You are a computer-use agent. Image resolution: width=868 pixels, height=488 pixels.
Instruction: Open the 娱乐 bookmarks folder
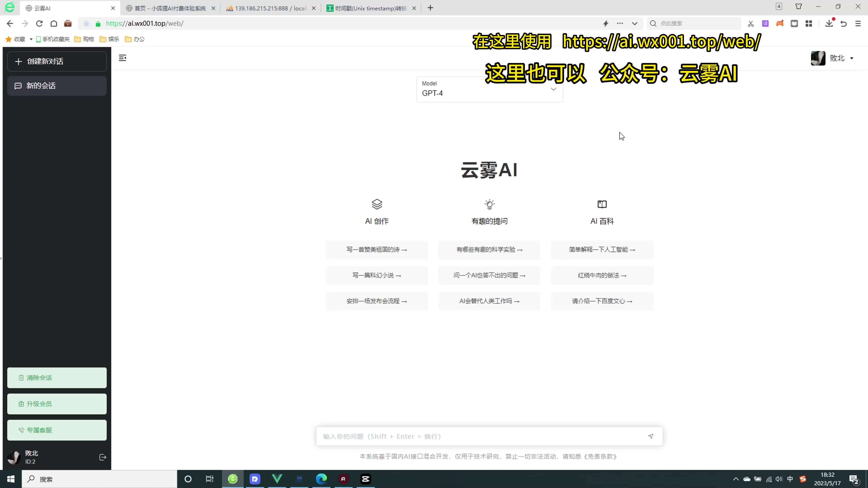pos(109,39)
